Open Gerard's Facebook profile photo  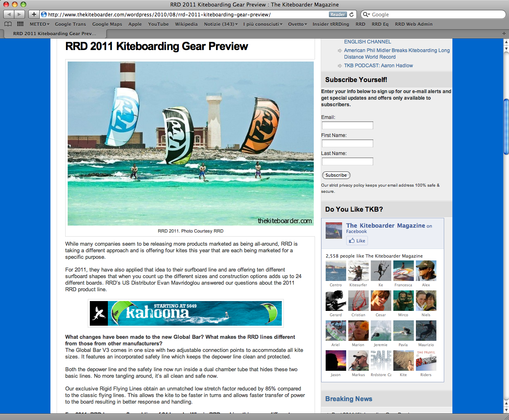click(336, 301)
